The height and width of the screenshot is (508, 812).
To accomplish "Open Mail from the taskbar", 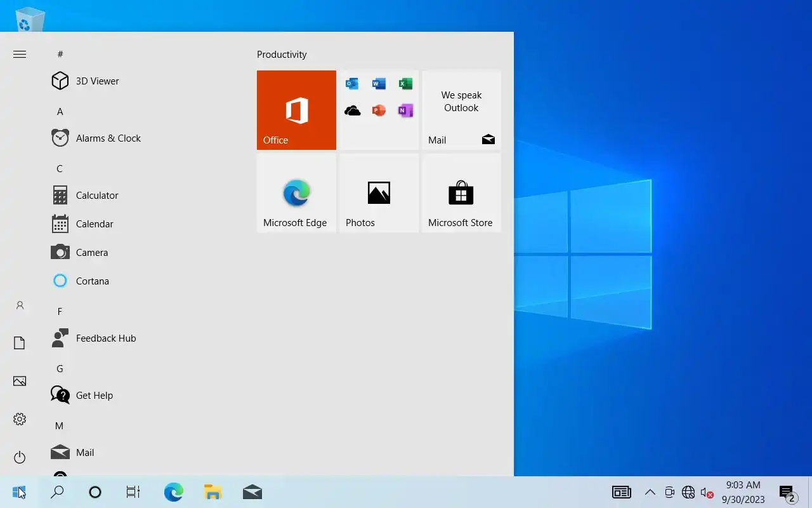I will click(x=252, y=492).
